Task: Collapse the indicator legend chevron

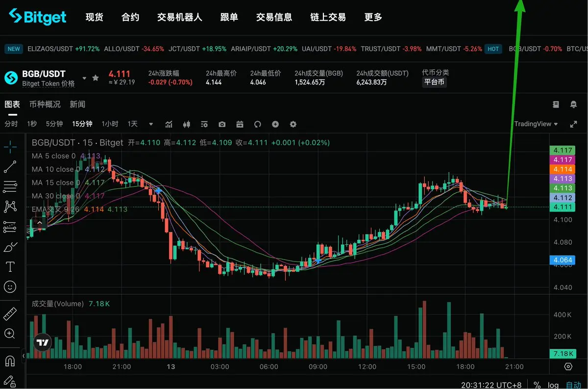Action: pyautogui.click(x=41, y=222)
